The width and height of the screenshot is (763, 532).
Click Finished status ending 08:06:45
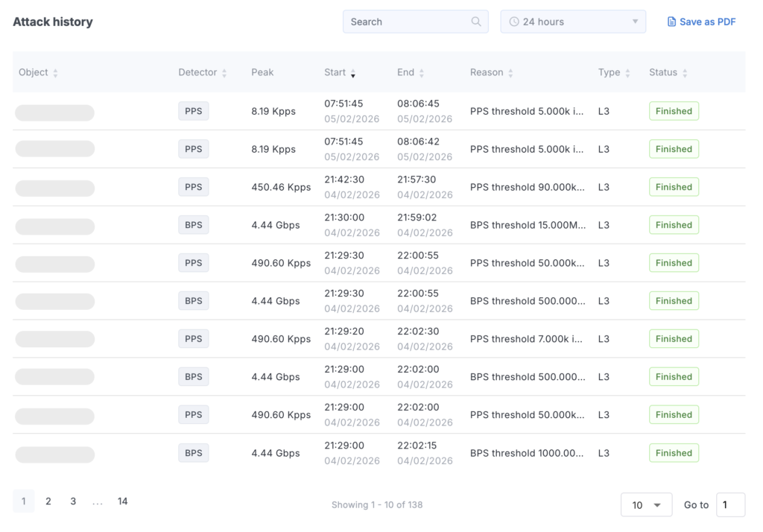coord(674,111)
